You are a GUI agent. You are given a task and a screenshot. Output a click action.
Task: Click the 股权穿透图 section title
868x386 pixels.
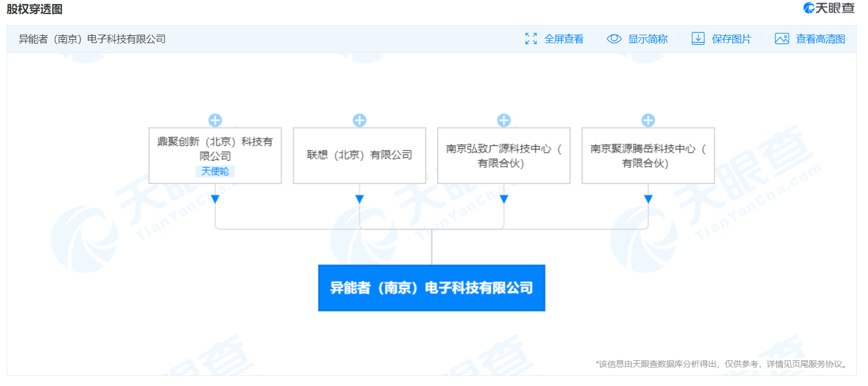point(35,8)
